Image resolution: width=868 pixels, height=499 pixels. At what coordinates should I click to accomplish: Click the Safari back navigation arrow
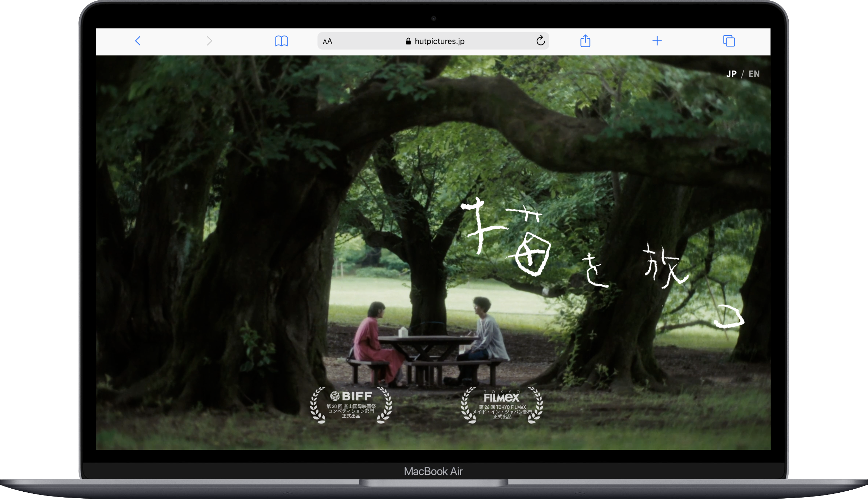pos(138,41)
